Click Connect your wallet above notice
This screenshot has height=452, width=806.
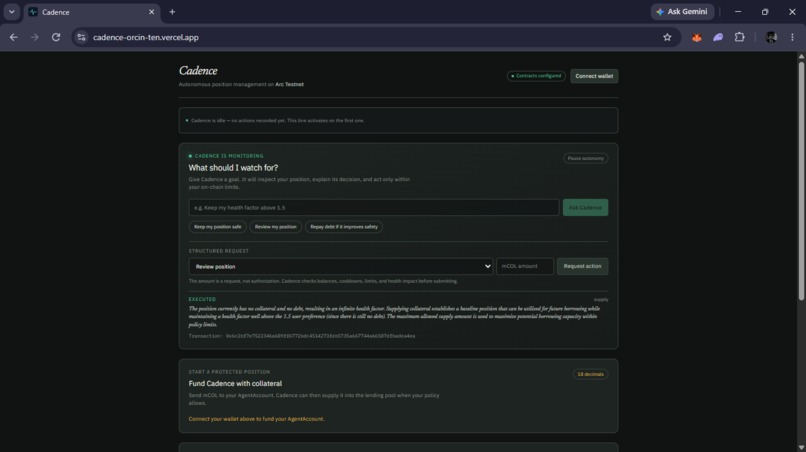257,419
